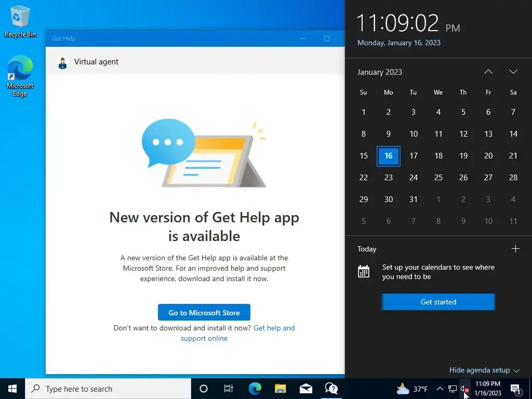The image size is (532, 399).
Task: Show hidden system tray icons
Action: [x=440, y=389]
